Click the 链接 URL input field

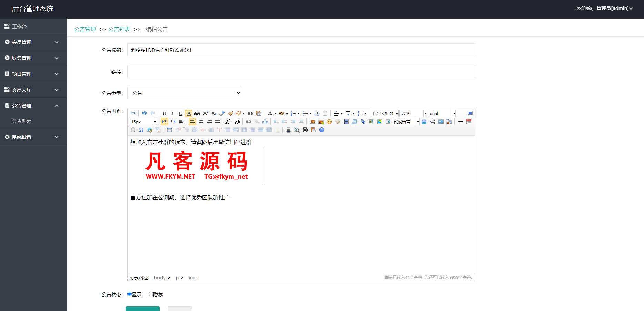[x=301, y=71]
